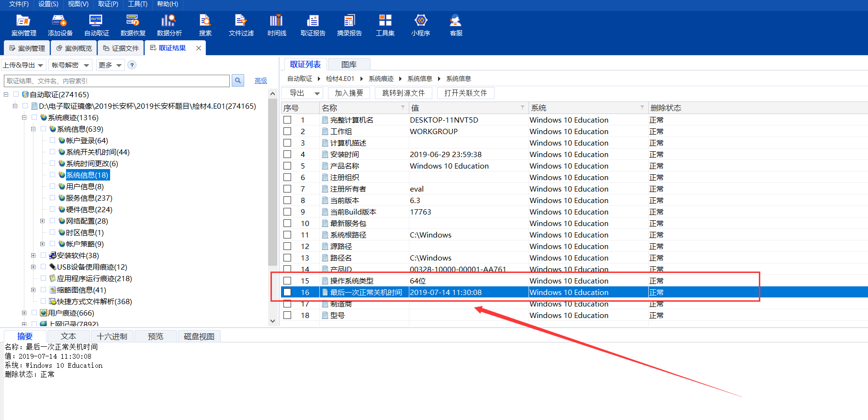The height and width of the screenshot is (420, 868).
Task: Open 时间线 view
Action: click(x=277, y=25)
